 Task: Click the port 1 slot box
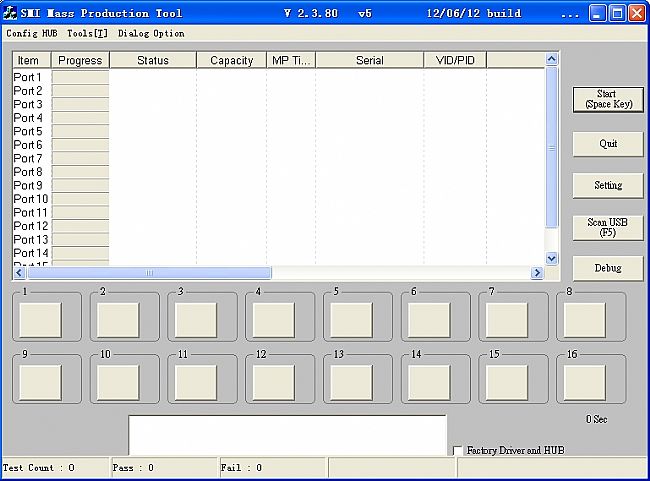(x=41, y=320)
